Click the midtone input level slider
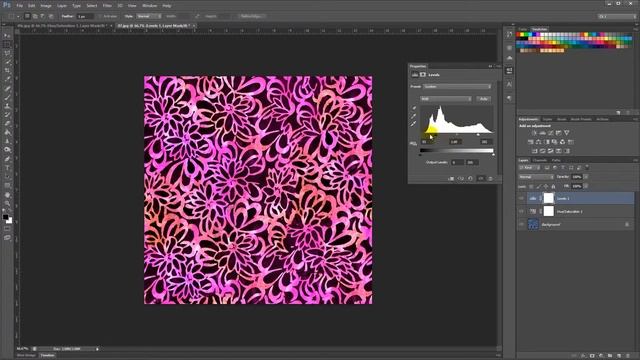The width and height of the screenshot is (640, 360). 457,134
